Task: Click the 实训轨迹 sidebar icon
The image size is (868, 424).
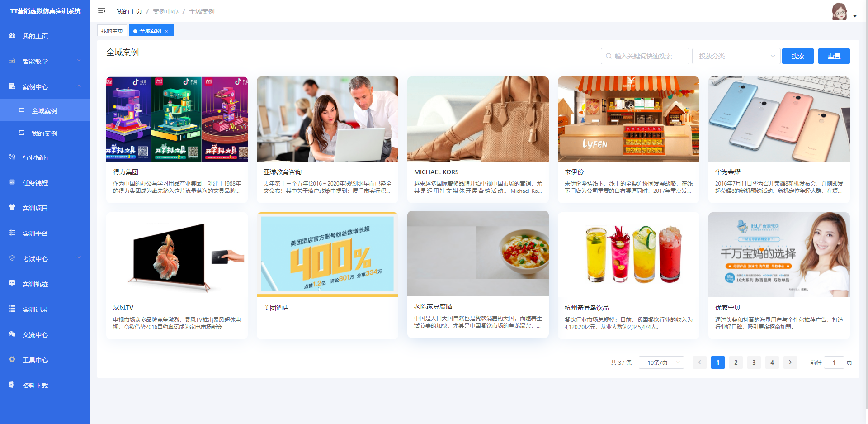Action: pos(12,283)
